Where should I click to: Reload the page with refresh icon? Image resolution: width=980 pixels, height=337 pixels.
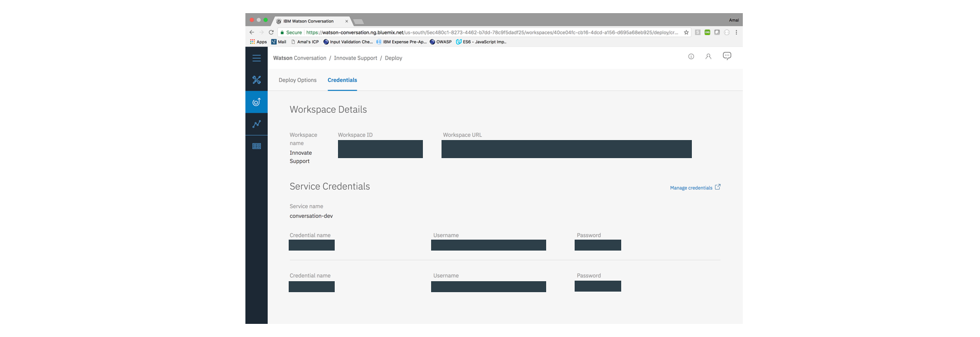click(x=271, y=32)
